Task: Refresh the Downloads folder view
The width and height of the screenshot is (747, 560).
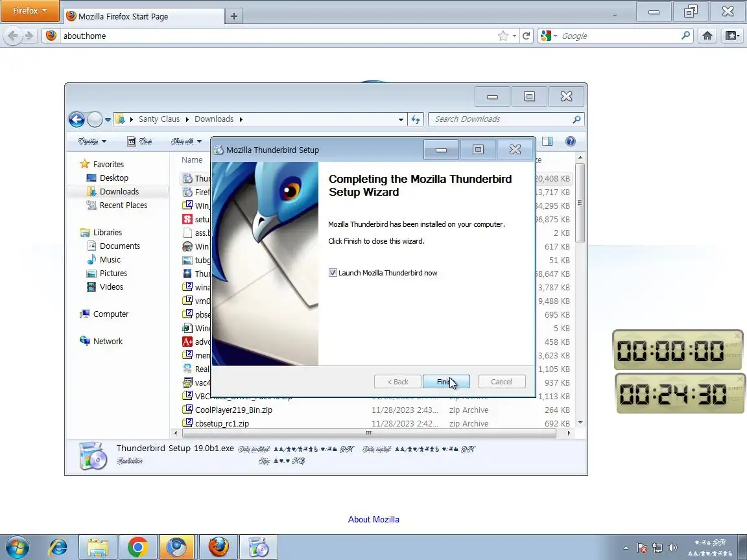Action: click(416, 119)
